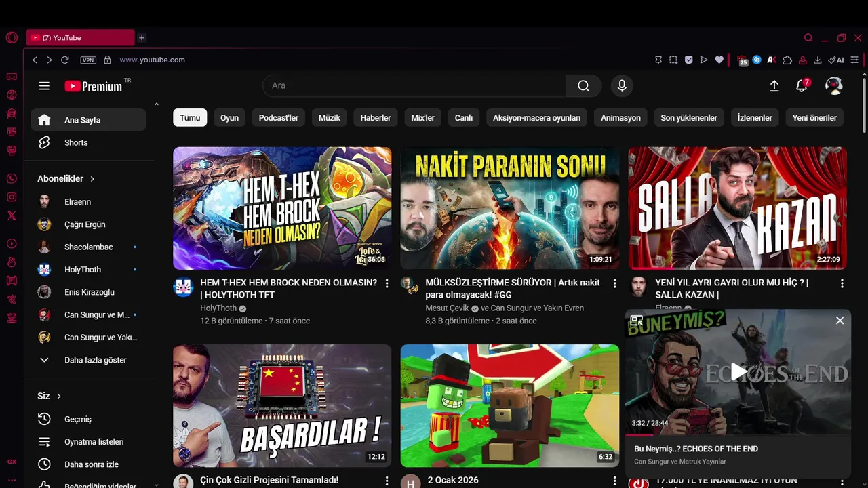Click the search magnifier button
The width and height of the screenshot is (868, 488).
pyautogui.click(x=583, y=86)
